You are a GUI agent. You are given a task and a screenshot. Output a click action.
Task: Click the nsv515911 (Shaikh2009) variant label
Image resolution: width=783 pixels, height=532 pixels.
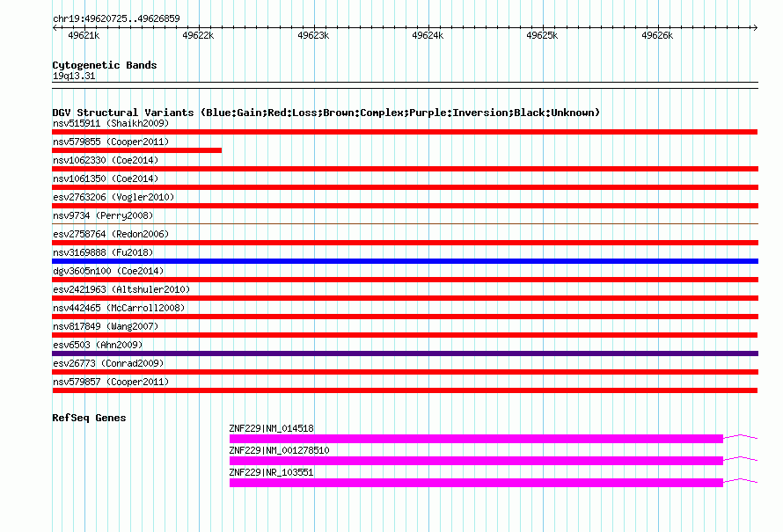click(x=111, y=123)
